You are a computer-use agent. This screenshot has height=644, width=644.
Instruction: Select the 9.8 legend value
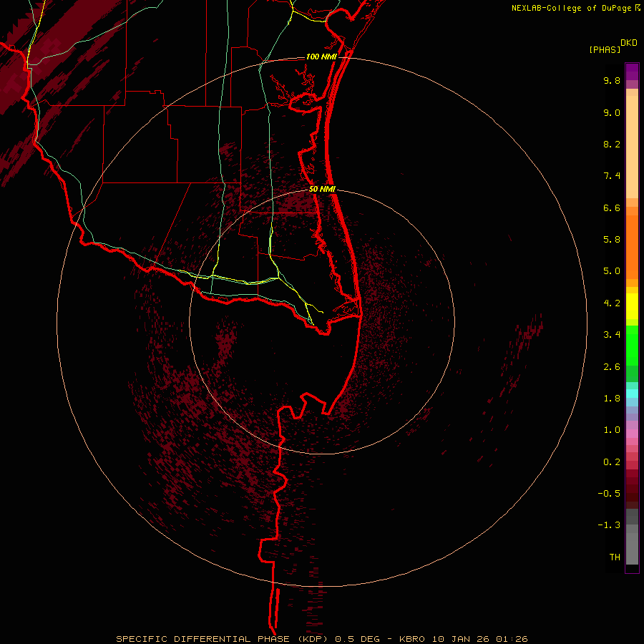coord(612,80)
